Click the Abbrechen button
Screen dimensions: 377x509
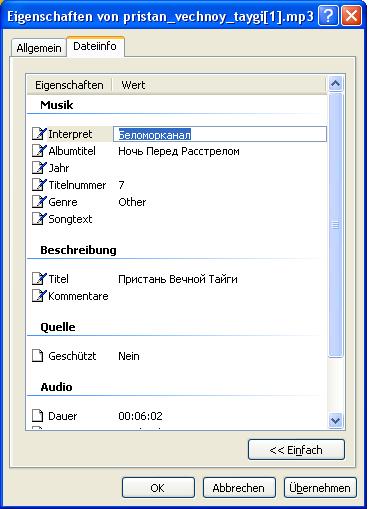239,488
